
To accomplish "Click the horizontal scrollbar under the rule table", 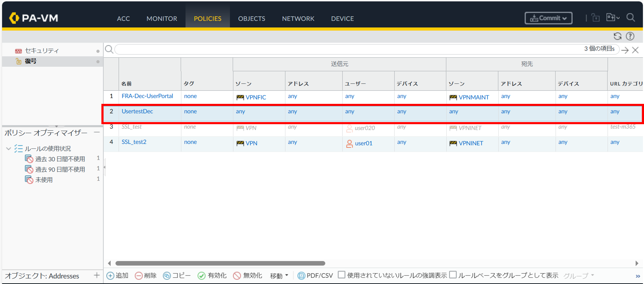I will (220, 263).
